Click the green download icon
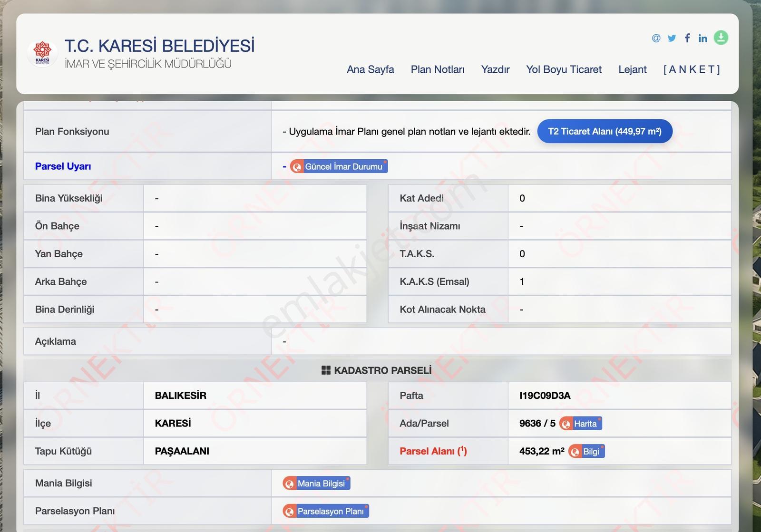Image resolution: width=761 pixels, height=532 pixels. (x=721, y=38)
